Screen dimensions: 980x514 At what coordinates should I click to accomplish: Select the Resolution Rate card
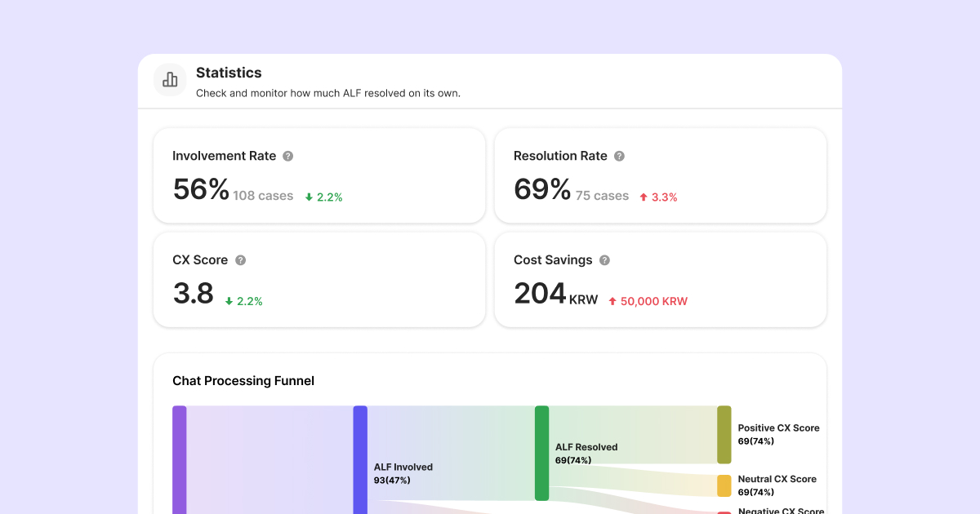click(660, 175)
